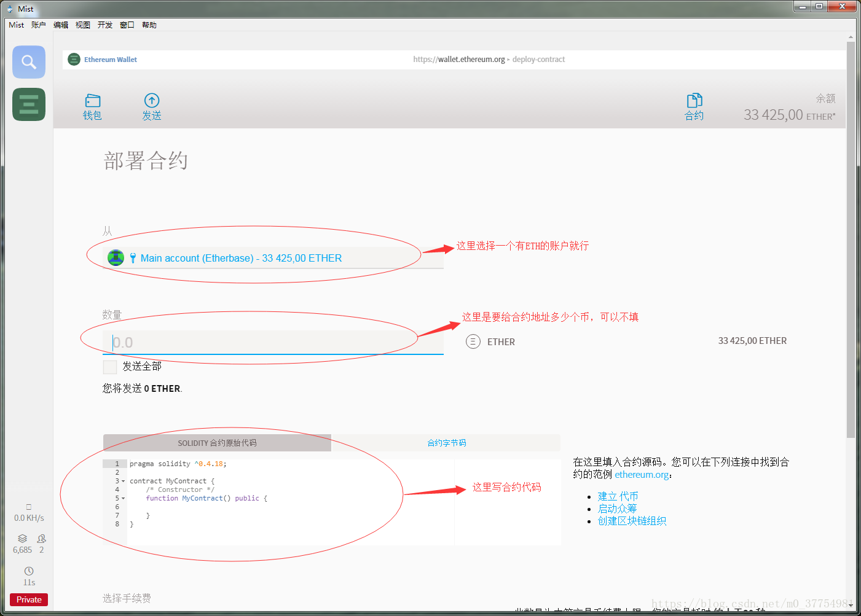Click the wallet.ethereum.org URL breadcrumb
861x616 pixels.
coord(459,60)
